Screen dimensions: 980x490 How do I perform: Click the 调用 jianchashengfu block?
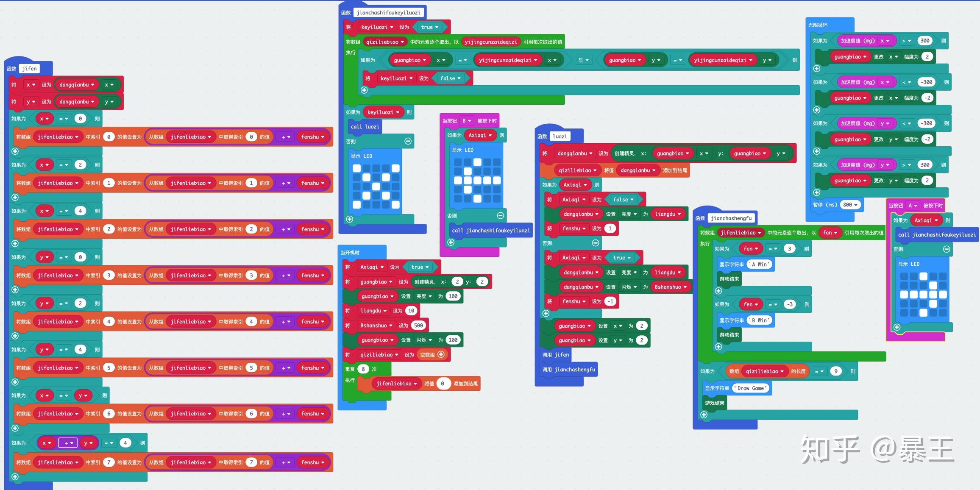pos(568,370)
